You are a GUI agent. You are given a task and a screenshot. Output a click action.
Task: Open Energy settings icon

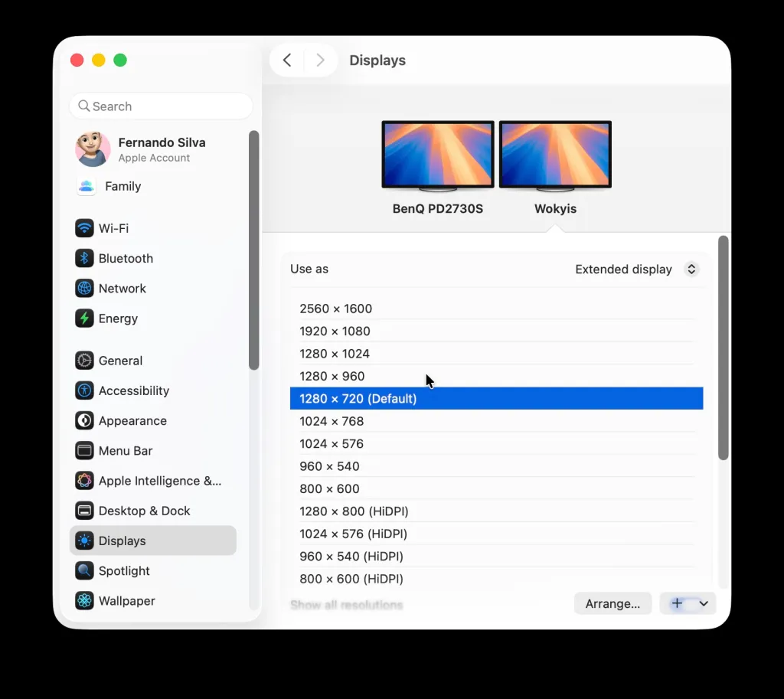84,318
